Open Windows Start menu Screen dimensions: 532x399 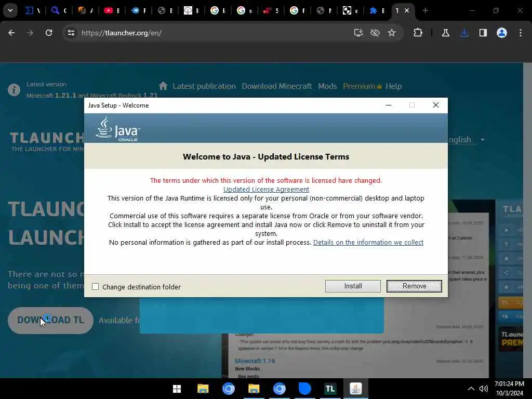tap(177, 389)
